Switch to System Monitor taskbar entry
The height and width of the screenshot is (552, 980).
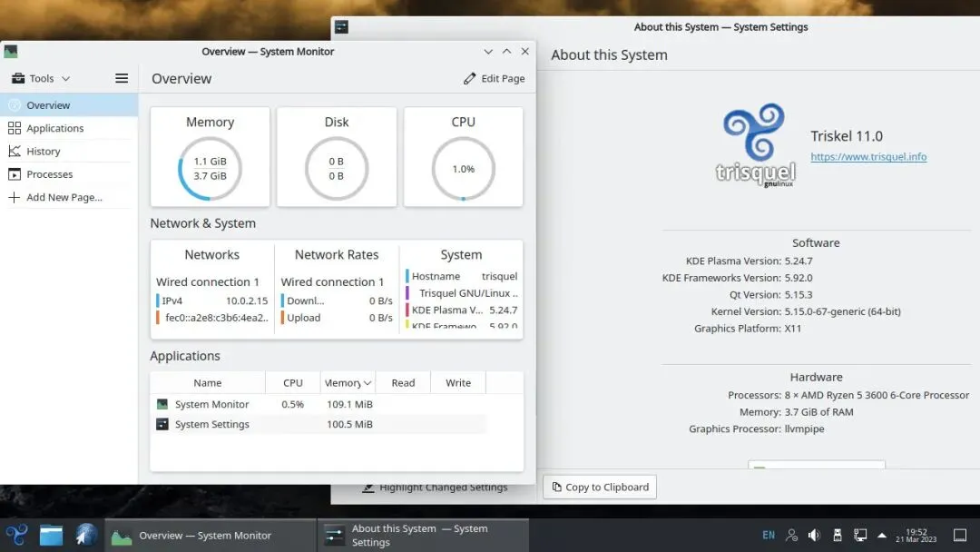(x=211, y=535)
